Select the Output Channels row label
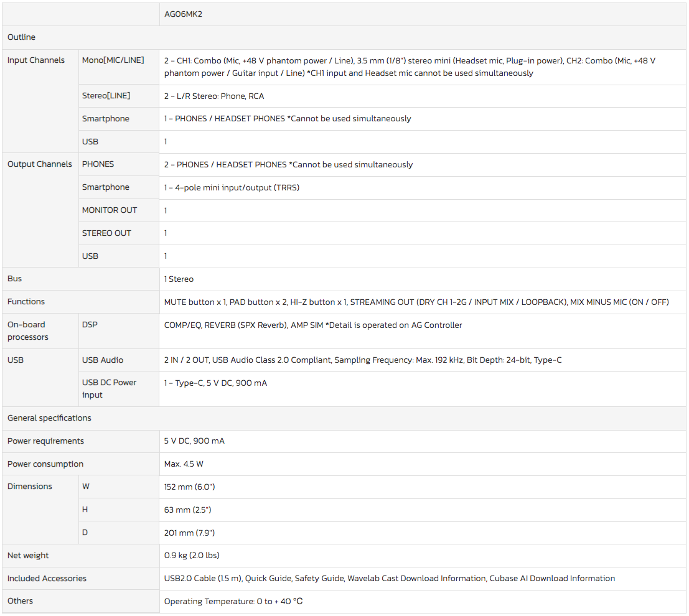689x616 pixels. [x=39, y=164]
